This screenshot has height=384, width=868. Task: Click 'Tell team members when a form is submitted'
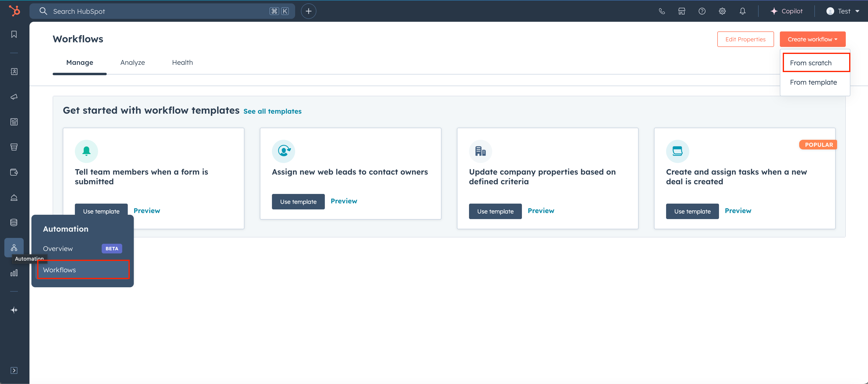(142, 177)
